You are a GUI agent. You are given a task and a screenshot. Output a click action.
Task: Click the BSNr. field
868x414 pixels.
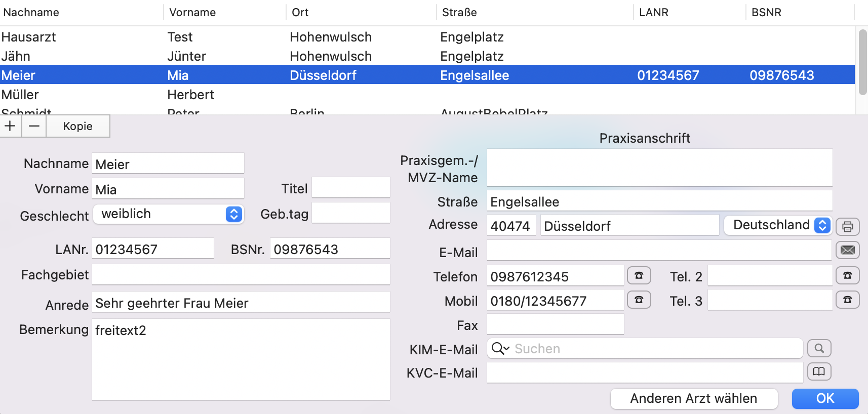(330, 249)
